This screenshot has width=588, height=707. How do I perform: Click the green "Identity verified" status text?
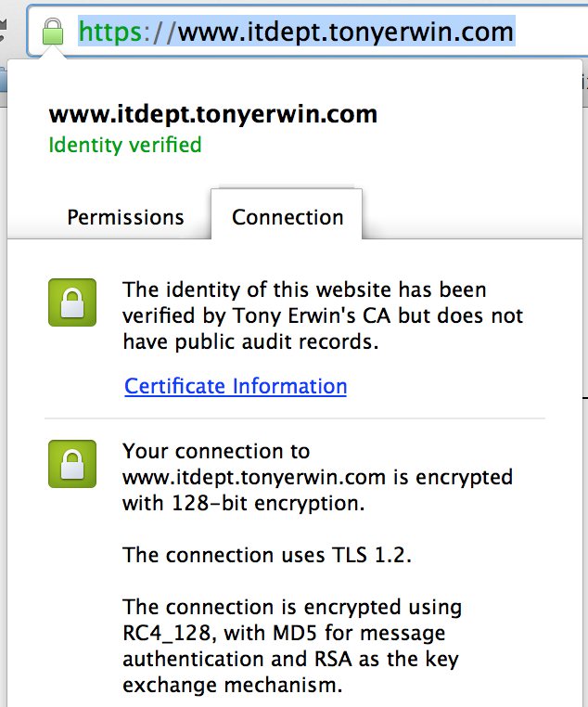(x=124, y=145)
